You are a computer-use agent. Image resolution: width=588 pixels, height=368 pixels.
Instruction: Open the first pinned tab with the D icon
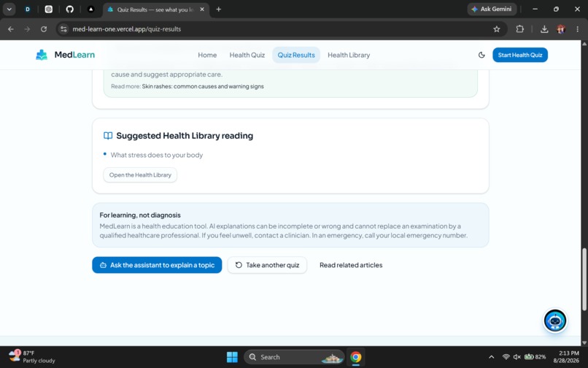(28, 9)
